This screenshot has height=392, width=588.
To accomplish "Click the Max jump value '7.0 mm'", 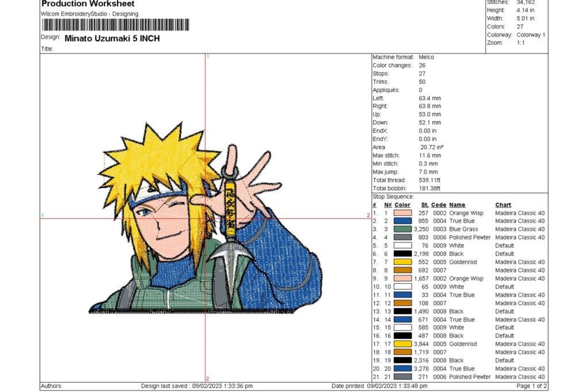I will coord(428,172).
